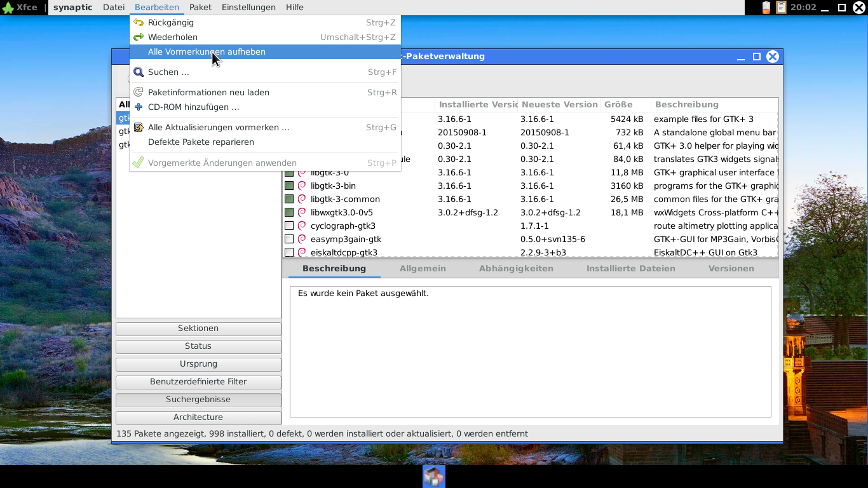Click the icon beside Alle Aktualisierungen vormerken
Screen dimensions: 868x488
click(138, 128)
